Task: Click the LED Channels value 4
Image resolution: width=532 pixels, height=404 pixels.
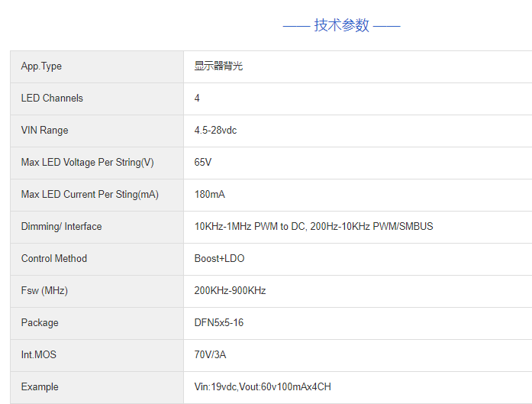Action: (x=197, y=99)
